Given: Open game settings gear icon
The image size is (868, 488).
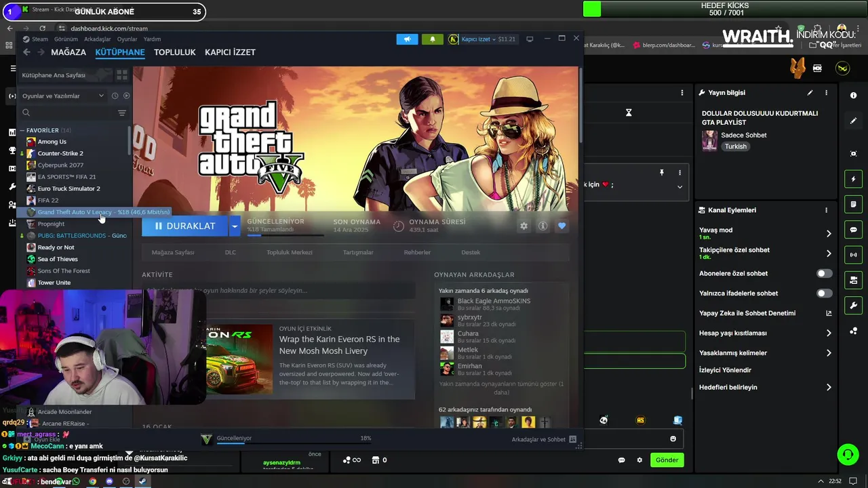Looking at the screenshot, I should tap(524, 226).
